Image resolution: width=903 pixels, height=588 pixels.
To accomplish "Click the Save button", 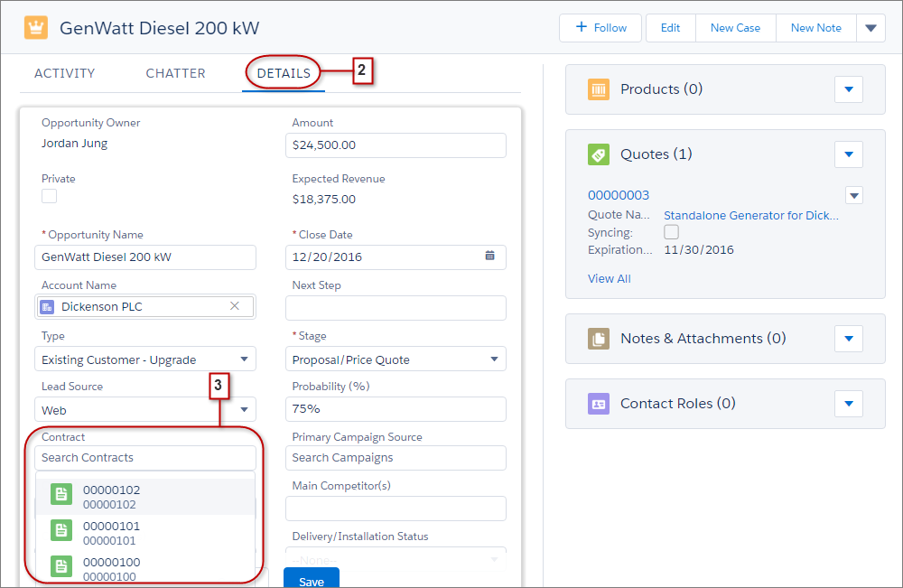I will tap(312, 578).
